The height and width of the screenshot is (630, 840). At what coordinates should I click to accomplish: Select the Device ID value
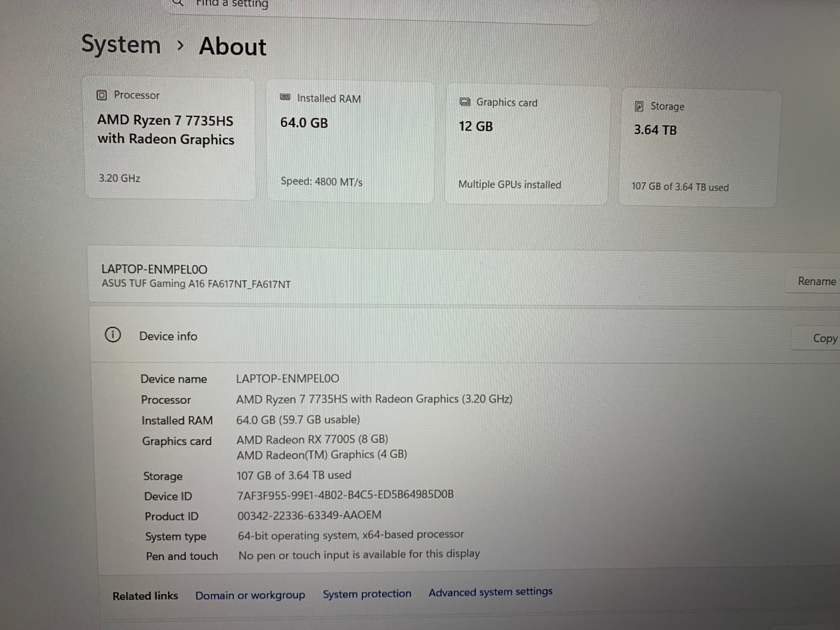click(345, 495)
